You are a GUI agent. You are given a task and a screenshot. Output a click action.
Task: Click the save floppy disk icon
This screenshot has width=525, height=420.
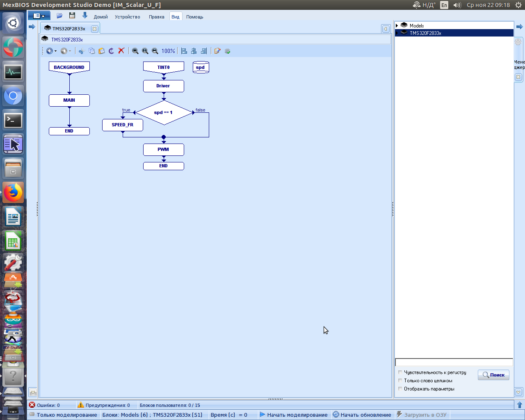point(72,16)
